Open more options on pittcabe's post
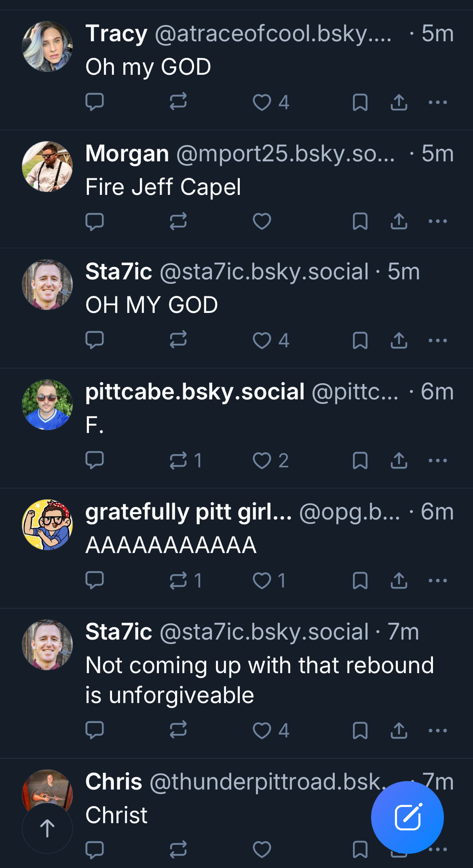 click(x=437, y=460)
